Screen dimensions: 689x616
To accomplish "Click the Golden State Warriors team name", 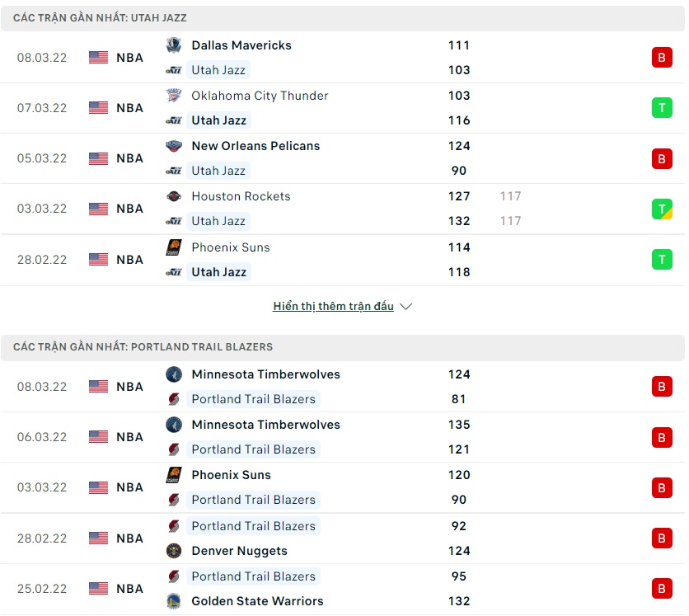I will pyautogui.click(x=257, y=601).
